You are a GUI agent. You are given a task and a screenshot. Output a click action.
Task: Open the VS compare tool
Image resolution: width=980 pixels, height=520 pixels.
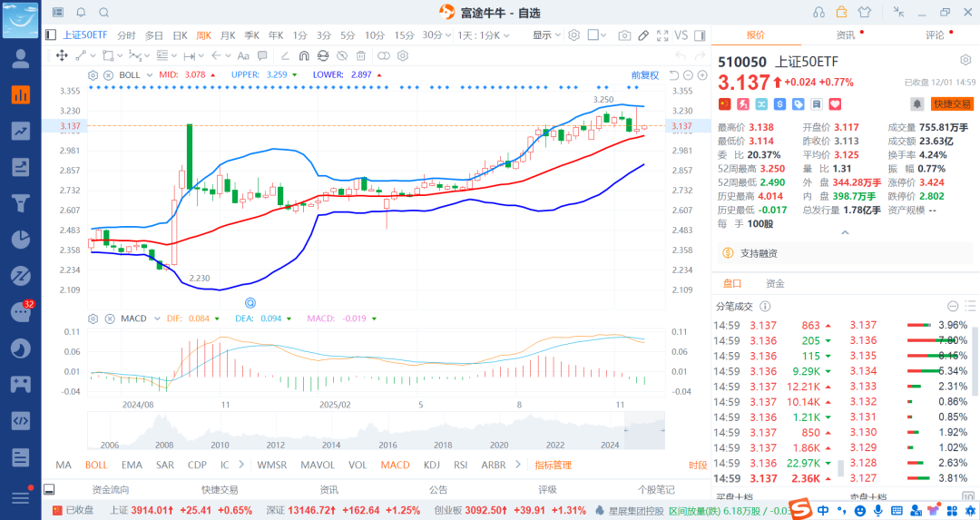point(681,35)
